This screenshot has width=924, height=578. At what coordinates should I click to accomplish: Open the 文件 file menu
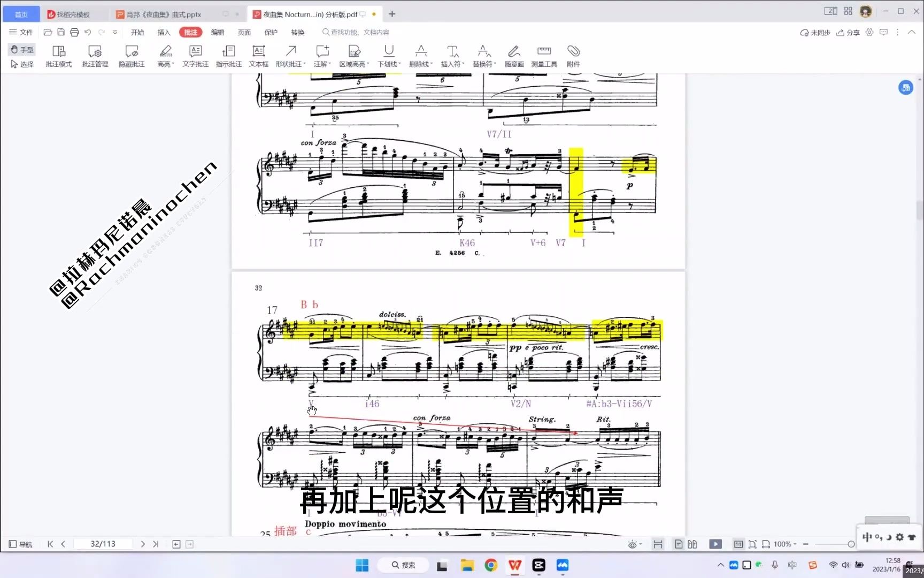tap(21, 32)
